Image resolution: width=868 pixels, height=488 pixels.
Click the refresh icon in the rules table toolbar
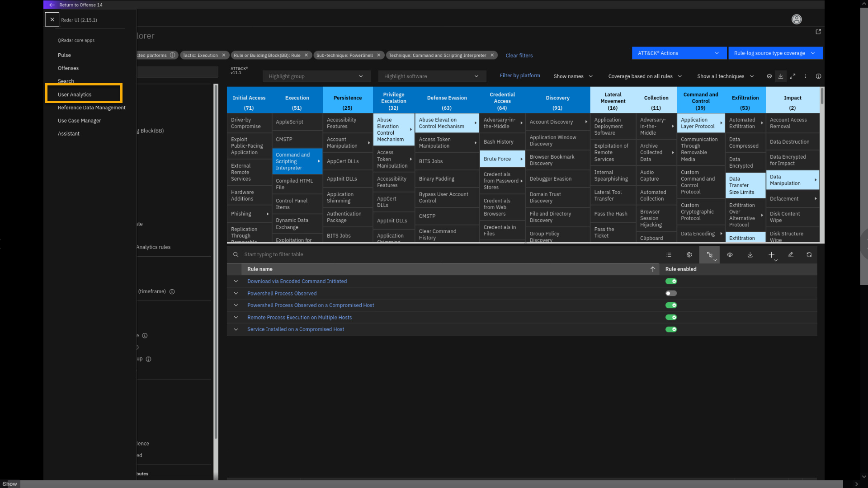click(x=809, y=255)
